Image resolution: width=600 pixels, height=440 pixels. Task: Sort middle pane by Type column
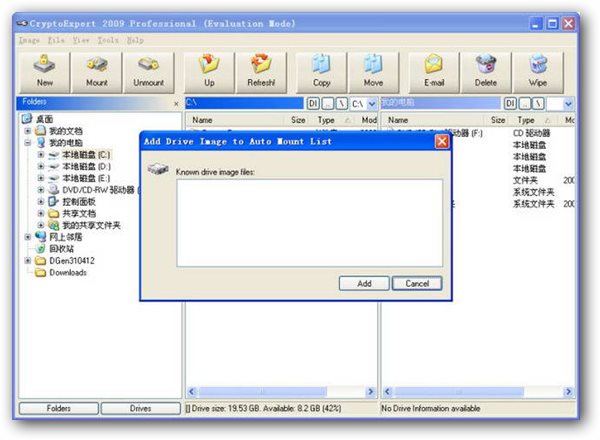coord(334,120)
